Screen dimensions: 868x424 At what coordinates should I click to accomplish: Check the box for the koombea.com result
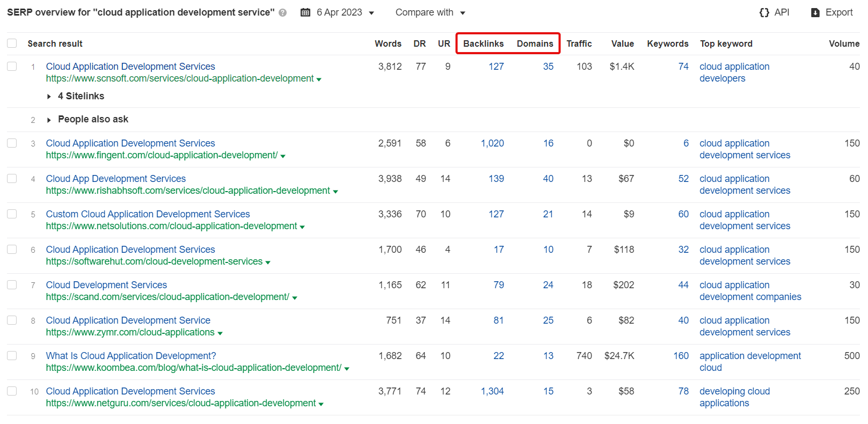(12, 356)
